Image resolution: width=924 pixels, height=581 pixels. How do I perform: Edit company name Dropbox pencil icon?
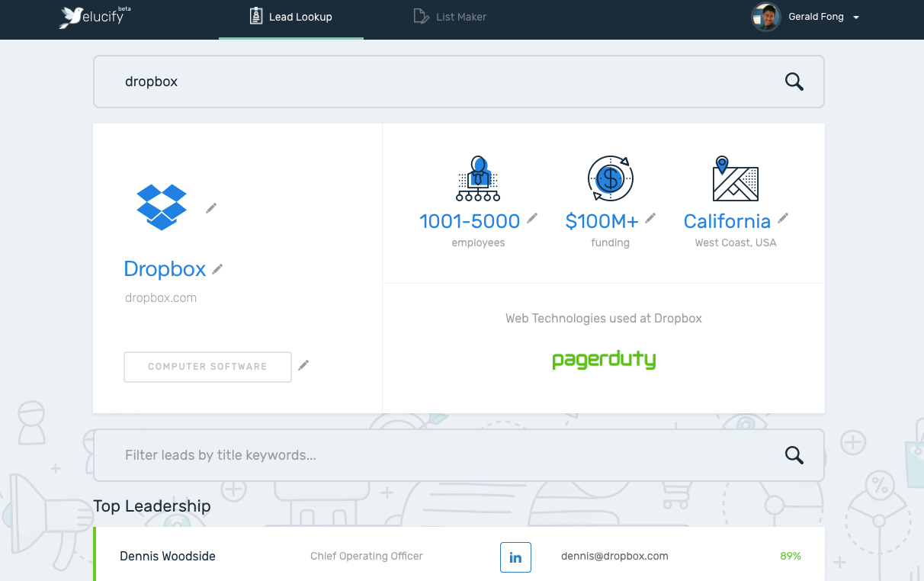(217, 269)
